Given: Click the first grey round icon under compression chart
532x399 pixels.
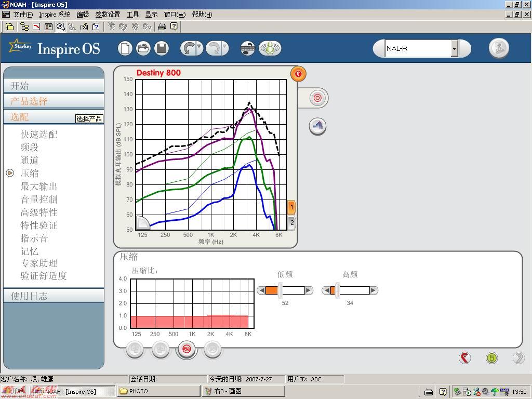Looking at the screenshot, I should point(135,349).
